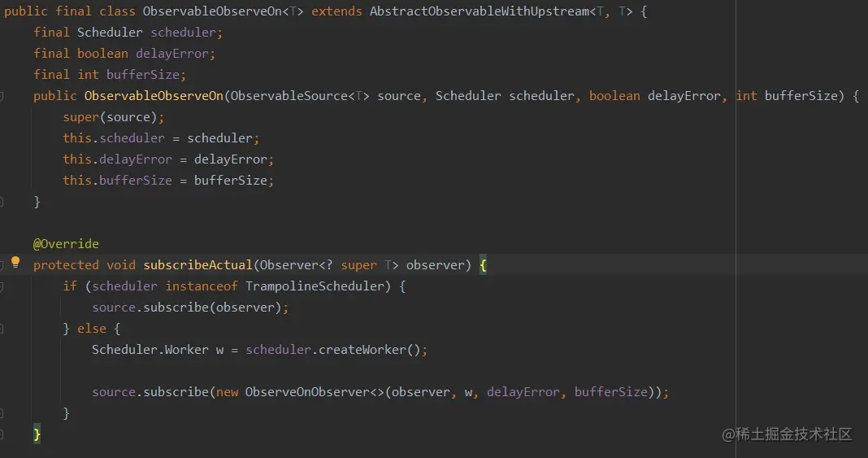Click the @Override annotation
This screenshot has width=868, height=458.
[66, 244]
